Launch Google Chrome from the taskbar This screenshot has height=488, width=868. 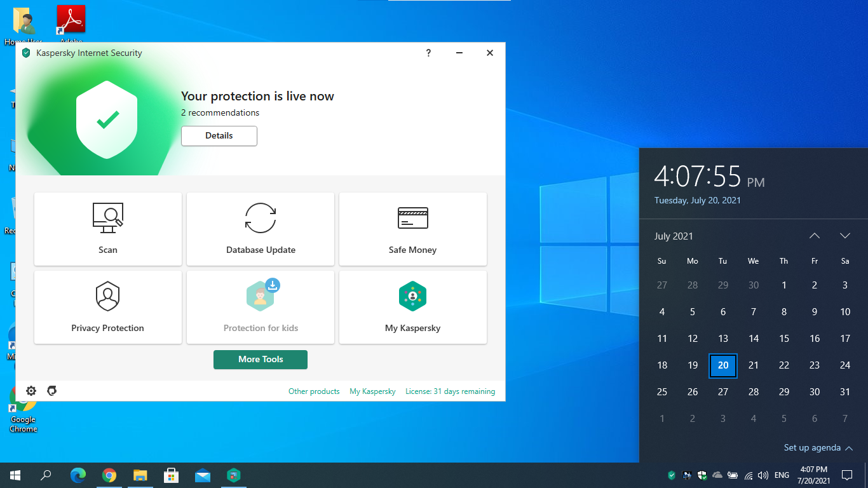pos(109,475)
